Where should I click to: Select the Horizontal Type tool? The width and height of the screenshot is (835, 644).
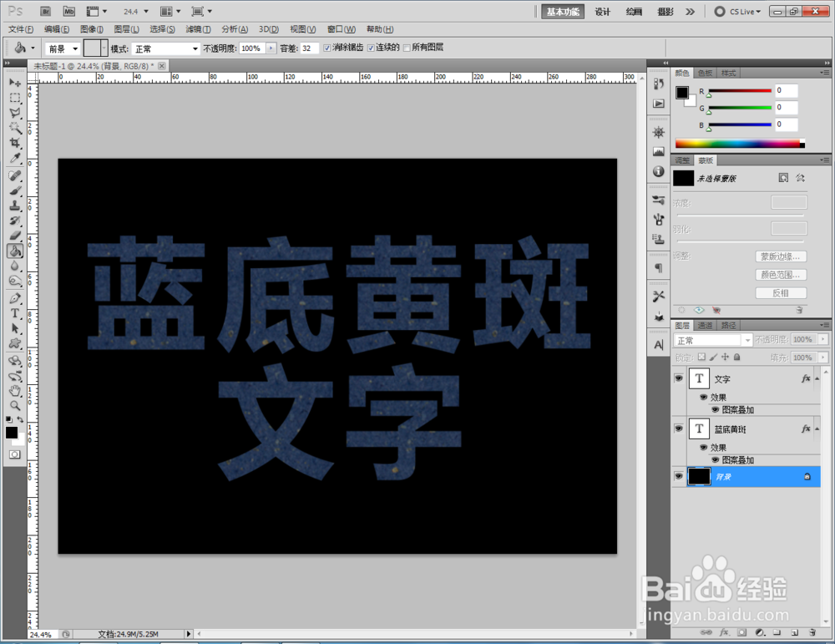(x=15, y=313)
